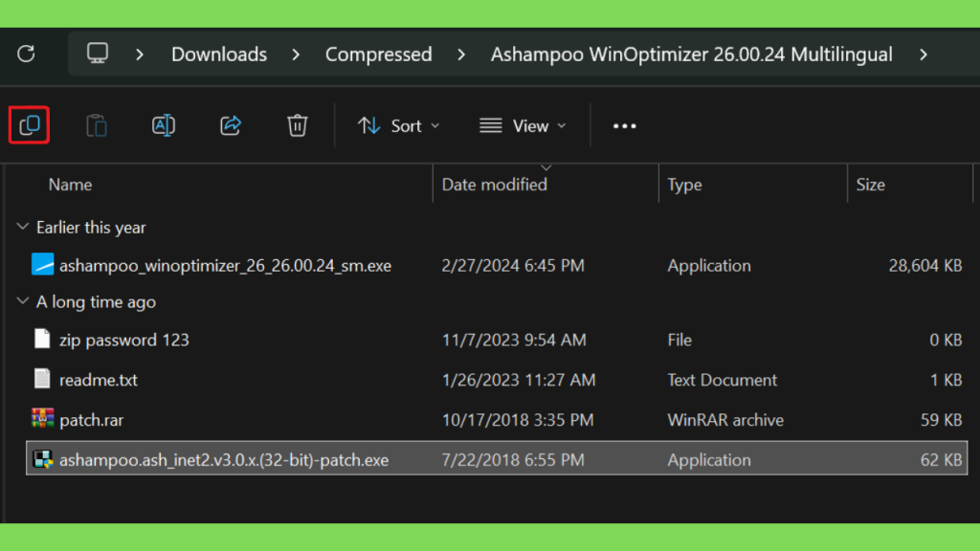This screenshot has width=980, height=551.
Task: Sort by Date modified column header
Action: [x=495, y=185]
